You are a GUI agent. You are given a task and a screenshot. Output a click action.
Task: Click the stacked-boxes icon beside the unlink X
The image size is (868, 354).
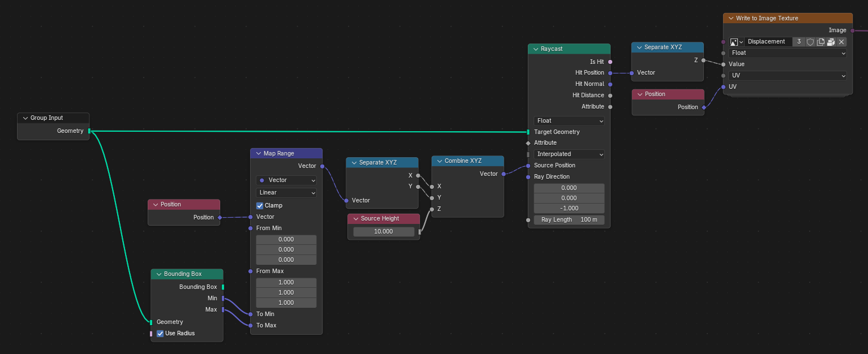tap(831, 42)
